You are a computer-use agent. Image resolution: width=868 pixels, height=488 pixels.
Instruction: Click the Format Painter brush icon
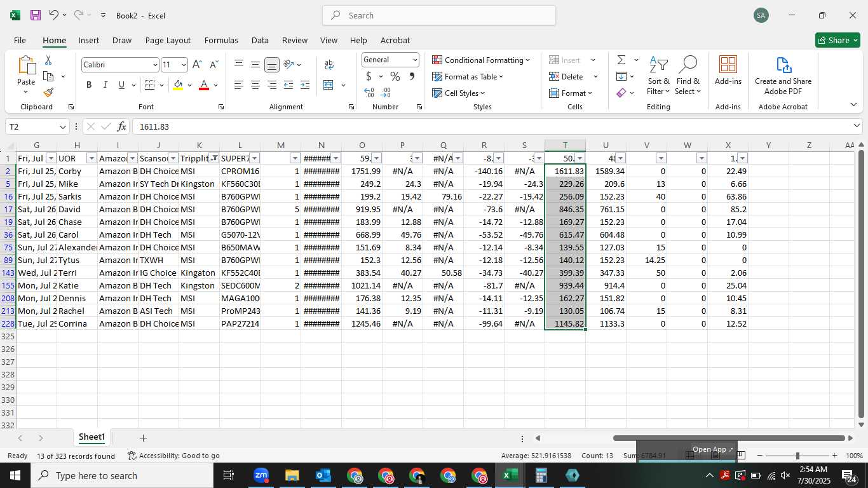(x=48, y=92)
